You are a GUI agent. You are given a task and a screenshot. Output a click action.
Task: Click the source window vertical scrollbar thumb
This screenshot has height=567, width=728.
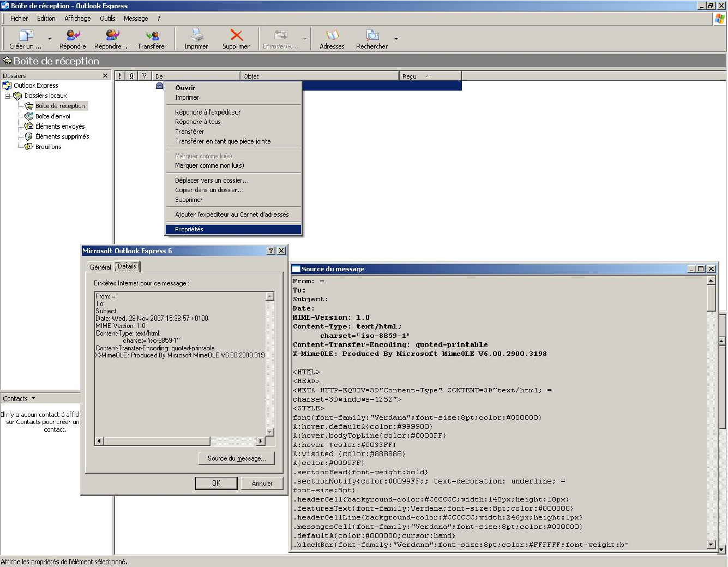(711, 298)
